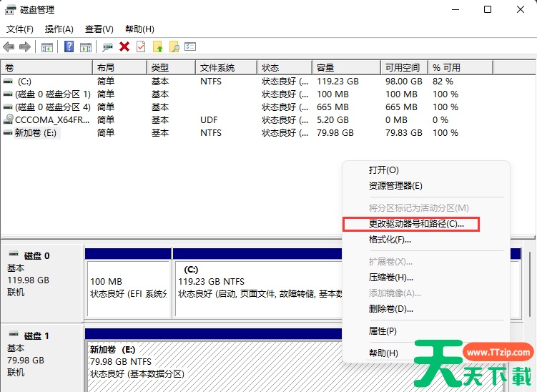Click the 82 % available cell
537x392 pixels.
tap(443, 82)
